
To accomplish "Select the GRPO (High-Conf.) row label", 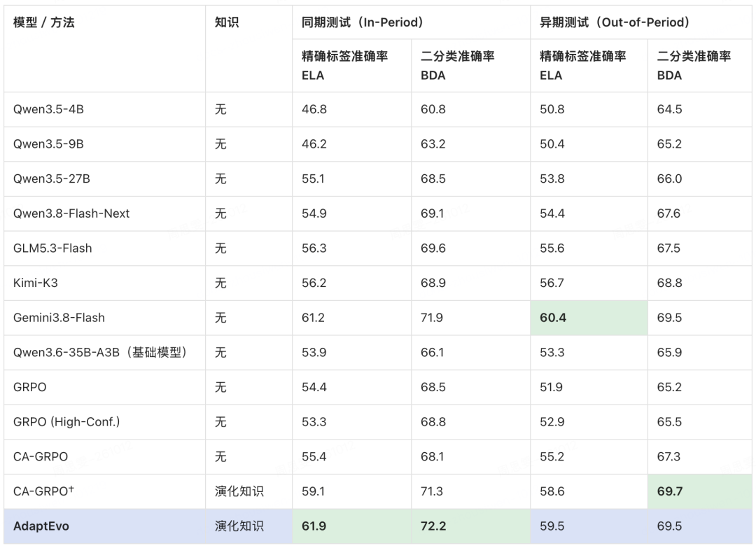I will [66, 422].
